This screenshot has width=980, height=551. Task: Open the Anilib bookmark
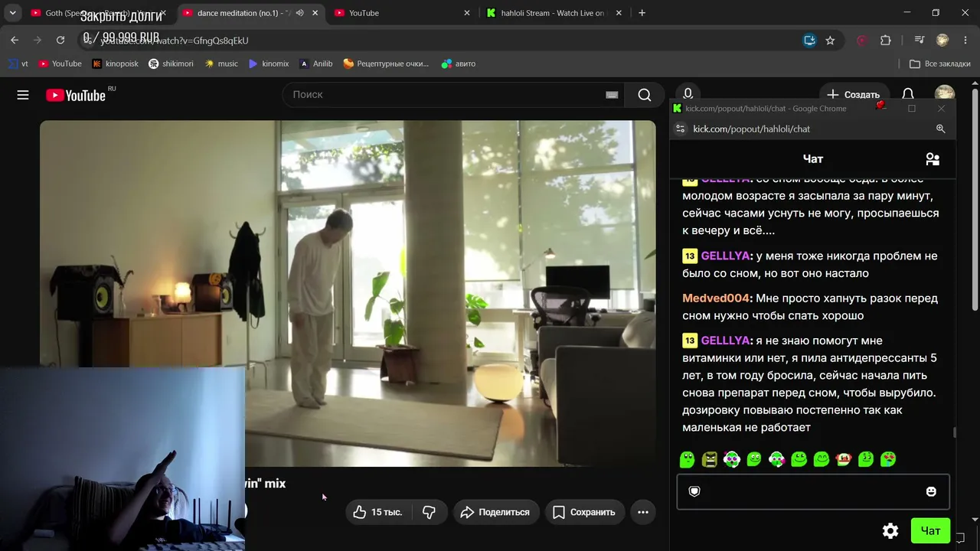point(316,64)
